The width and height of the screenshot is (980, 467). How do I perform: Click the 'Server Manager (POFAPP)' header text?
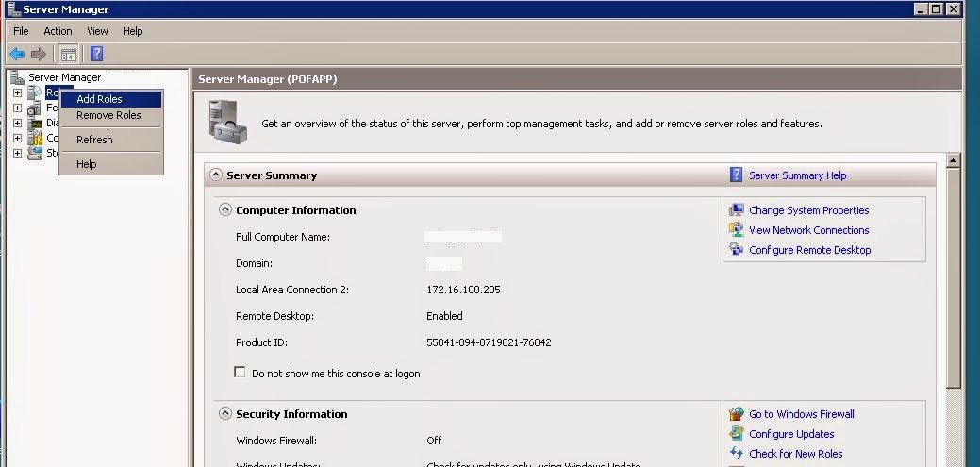point(268,79)
